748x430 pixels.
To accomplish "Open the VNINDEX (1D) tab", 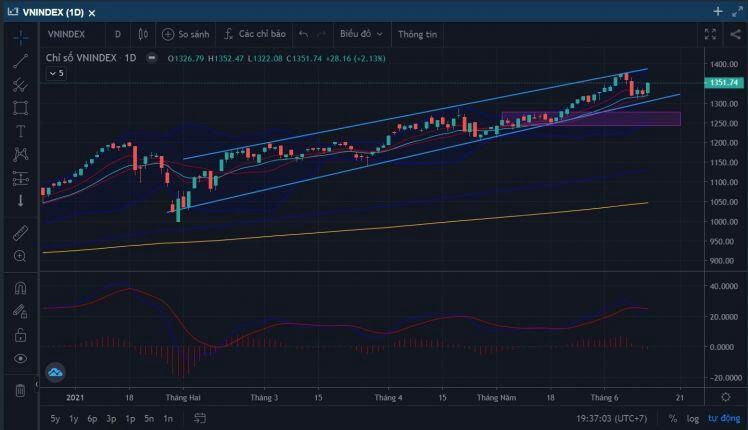I will tap(52, 12).
